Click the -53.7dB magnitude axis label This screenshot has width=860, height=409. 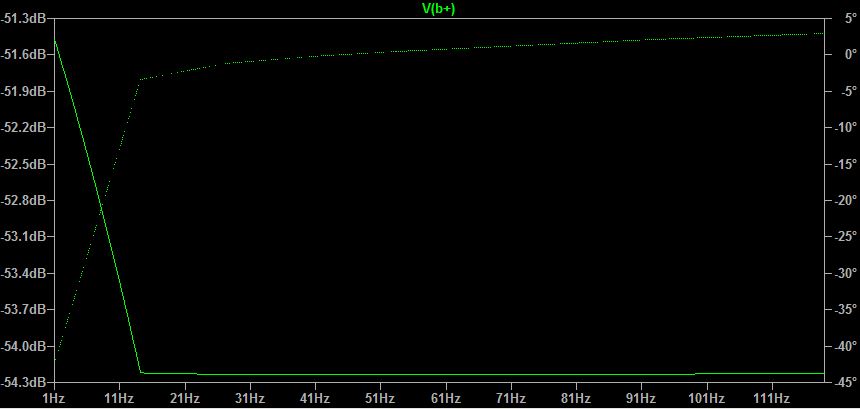(22, 310)
